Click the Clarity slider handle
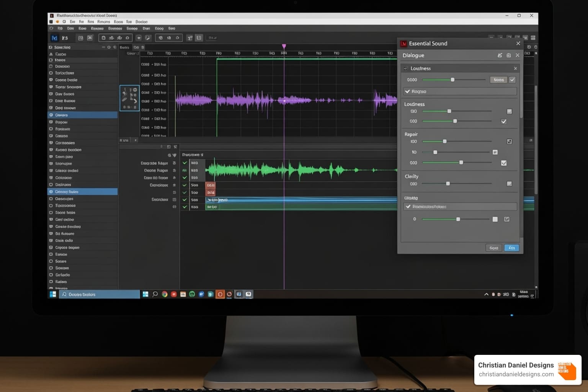588x392 pixels. click(x=448, y=184)
